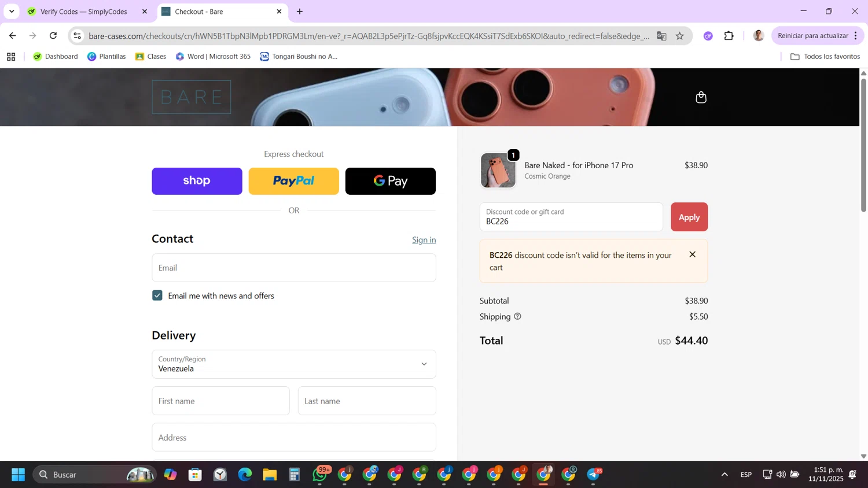
Task: Dismiss the BC226 invalid code message
Action: coord(692,254)
